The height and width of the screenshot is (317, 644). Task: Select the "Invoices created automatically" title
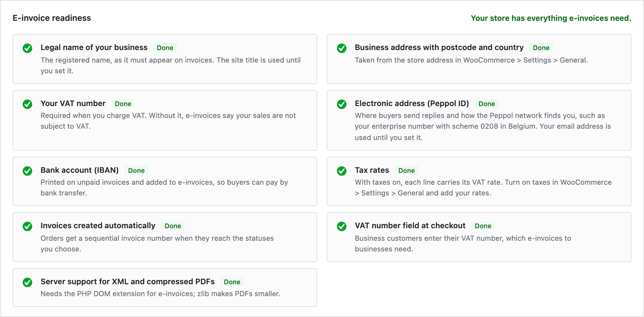point(98,226)
